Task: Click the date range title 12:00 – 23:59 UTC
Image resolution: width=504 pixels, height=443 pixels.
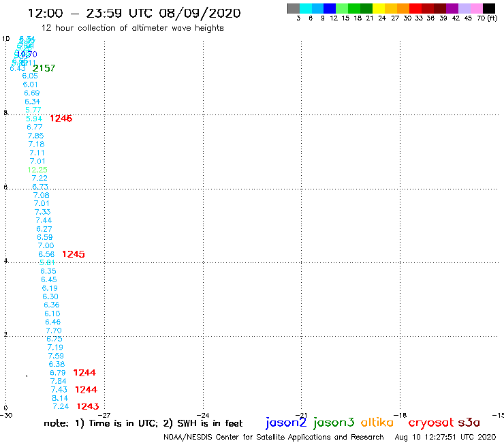Action: [134, 13]
